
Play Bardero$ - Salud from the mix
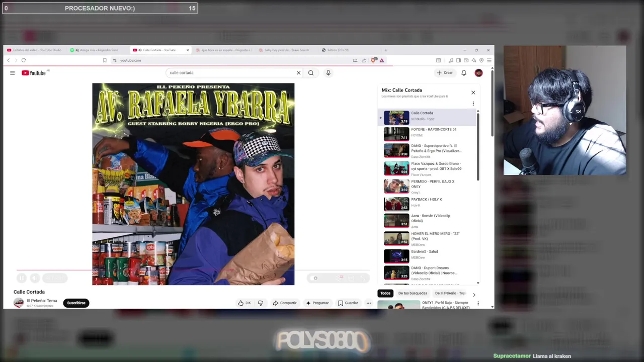pyautogui.click(x=428, y=255)
